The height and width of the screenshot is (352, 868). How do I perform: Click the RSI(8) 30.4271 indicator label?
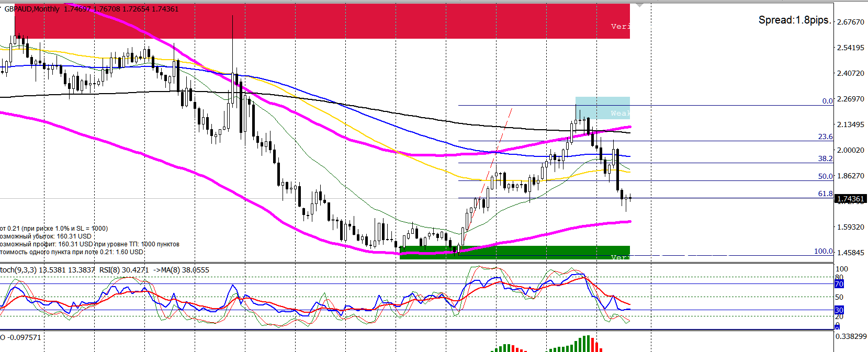point(124,270)
